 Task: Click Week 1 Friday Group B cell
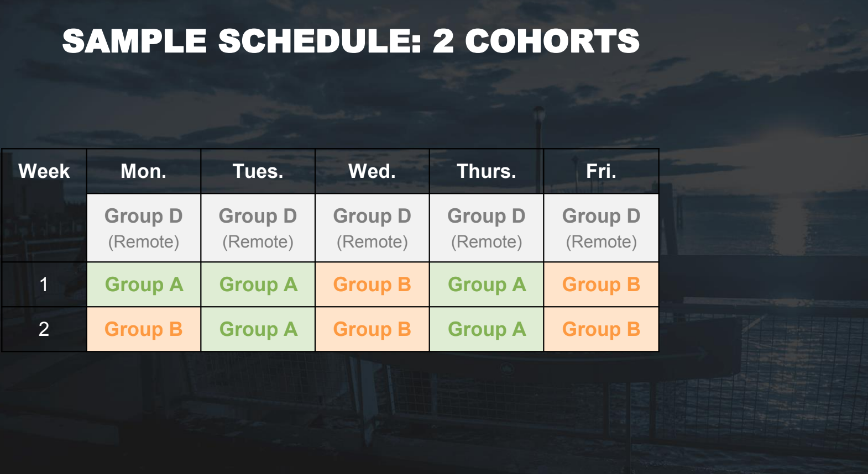(x=601, y=285)
